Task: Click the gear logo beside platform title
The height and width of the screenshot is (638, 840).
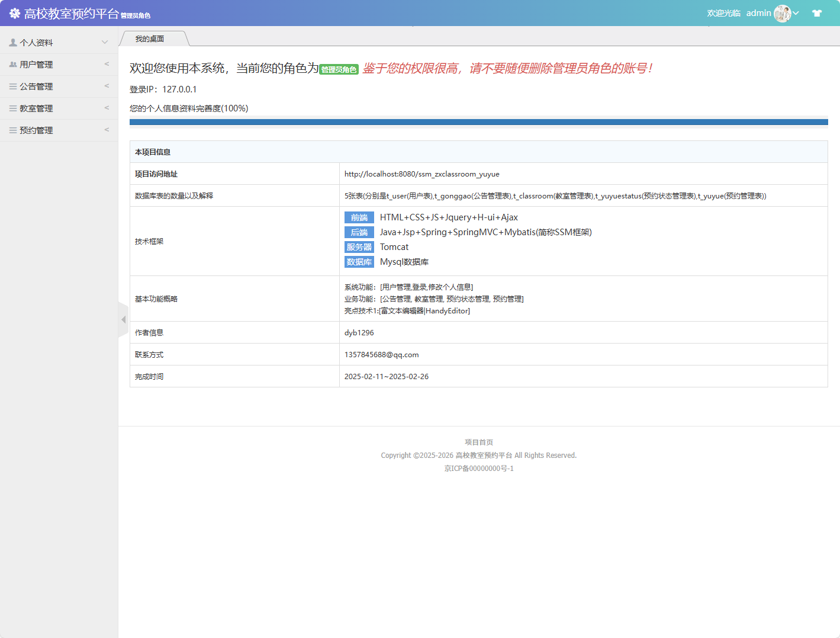Action: (x=15, y=12)
